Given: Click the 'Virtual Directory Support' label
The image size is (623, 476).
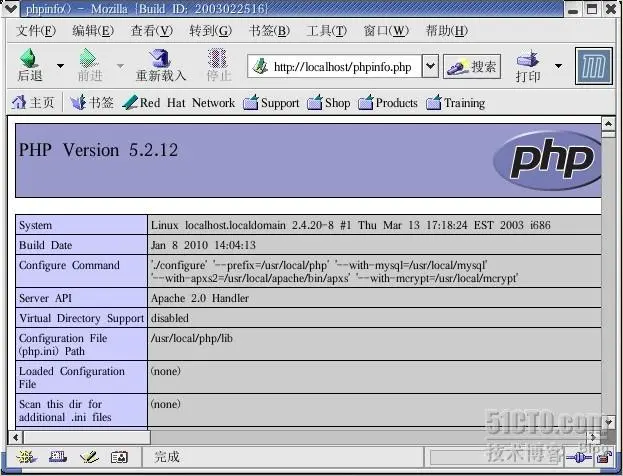Looking at the screenshot, I should pos(81,318).
